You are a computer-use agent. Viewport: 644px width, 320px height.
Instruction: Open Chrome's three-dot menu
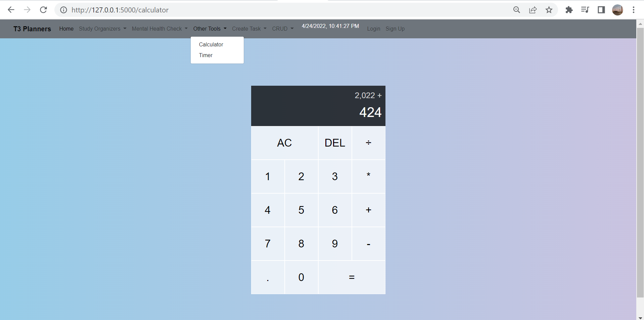[634, 10]
